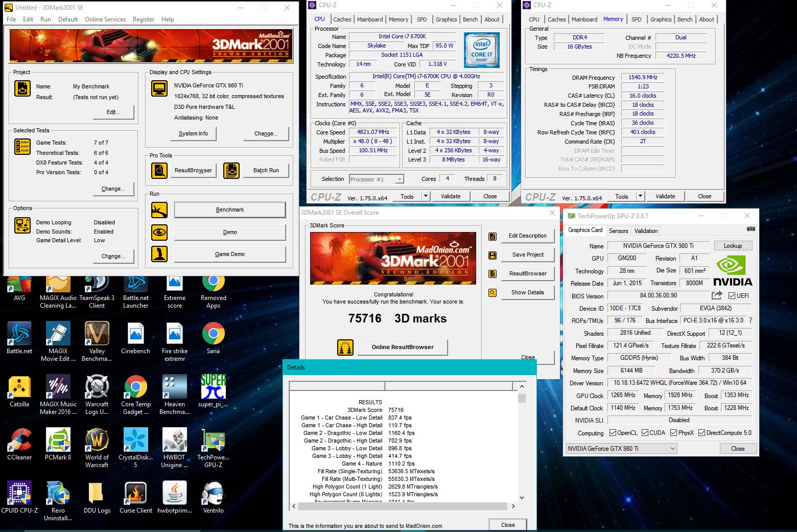Open the Processor #1 selection dropdown in CPU-Z
This screenshot has width=797, height=532.
(377, 179)
